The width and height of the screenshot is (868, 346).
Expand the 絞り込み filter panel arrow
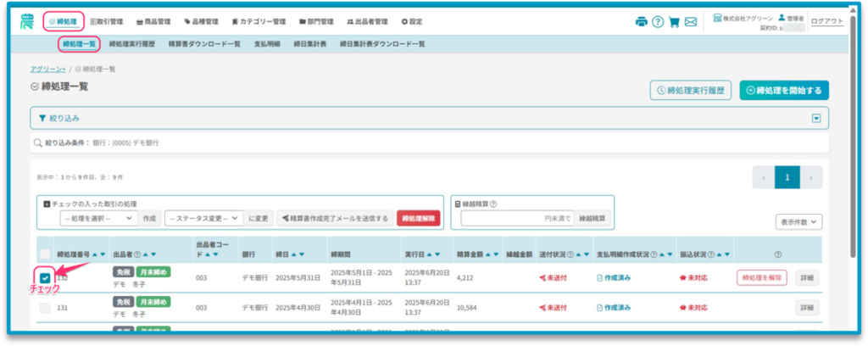coord(816,119)
